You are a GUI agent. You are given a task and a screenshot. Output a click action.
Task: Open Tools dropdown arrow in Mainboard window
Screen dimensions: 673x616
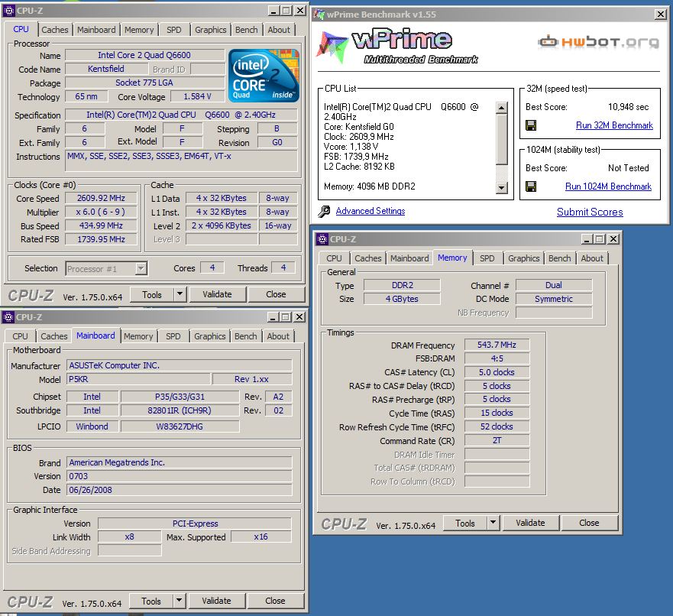pyautogui.click(x=179, y=601)
